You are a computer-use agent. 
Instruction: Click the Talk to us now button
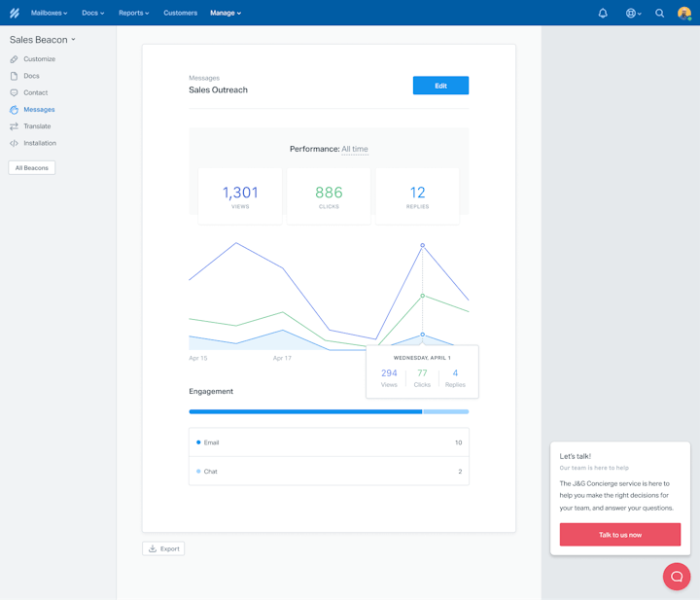(619, 535)
